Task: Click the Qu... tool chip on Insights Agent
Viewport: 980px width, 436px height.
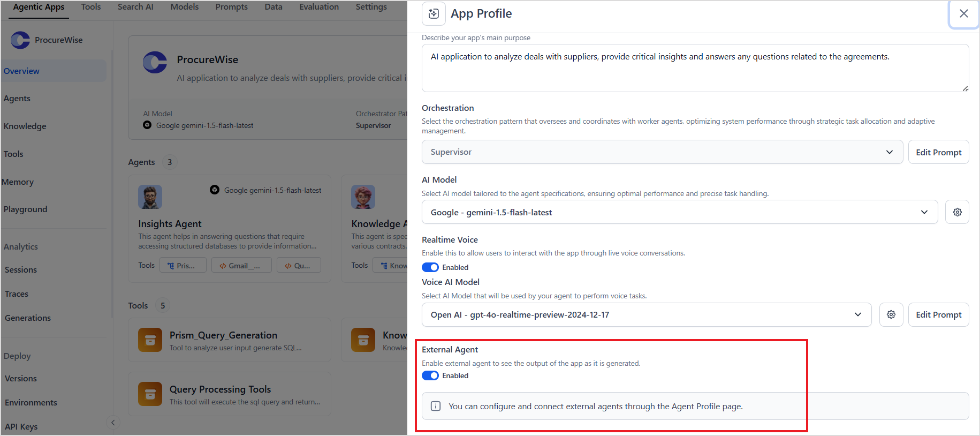Action: pyautogui.click(x=299, y=265)
